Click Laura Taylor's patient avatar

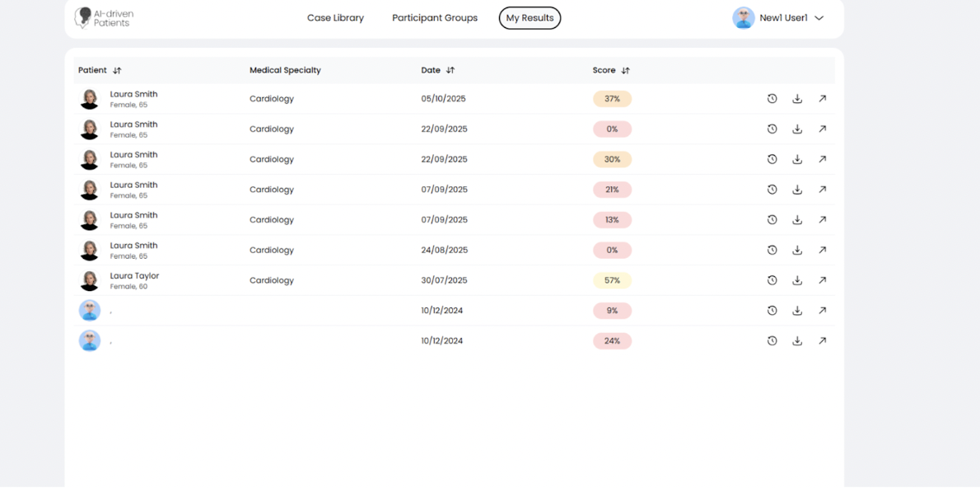[90, 280]
